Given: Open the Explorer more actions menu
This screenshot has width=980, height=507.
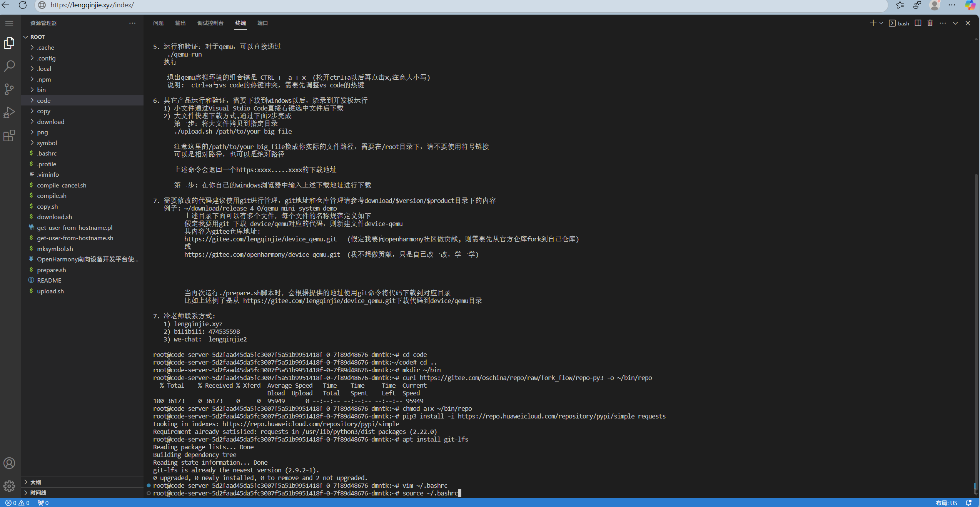Looking at the screenshot, I should tap(132, 23).
